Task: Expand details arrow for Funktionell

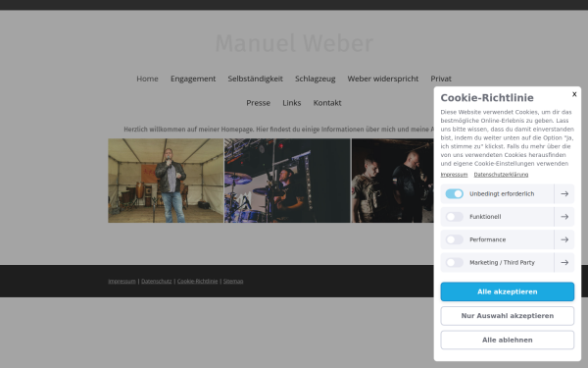Action: tap(564, 217)
